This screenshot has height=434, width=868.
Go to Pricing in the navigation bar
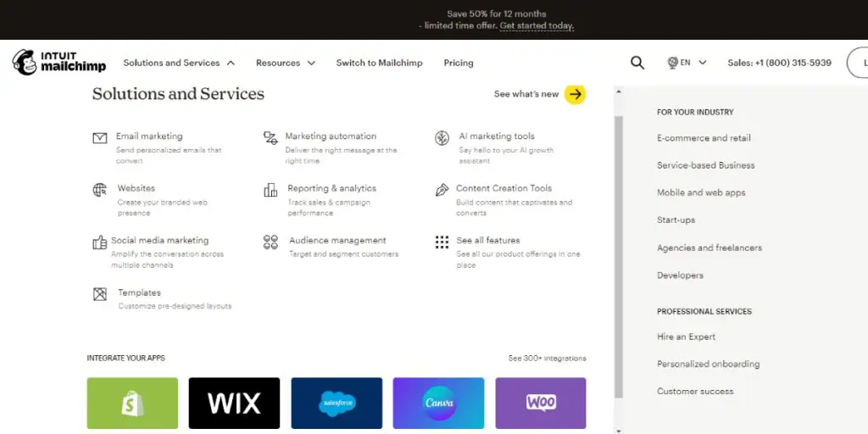(459, 63)
